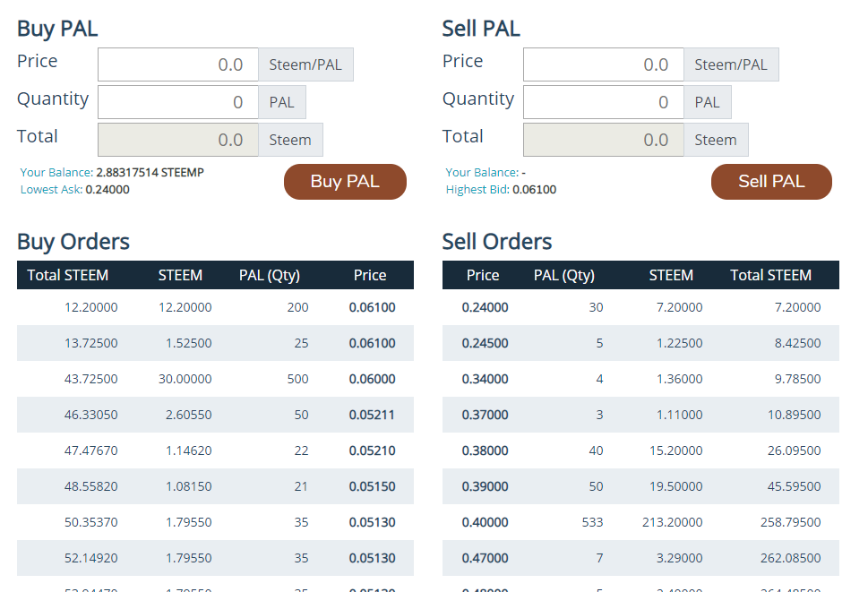The width and height of the screenshot is (868, 592).
Task: Click the Sell Orders heading
Action: (497, 242)
